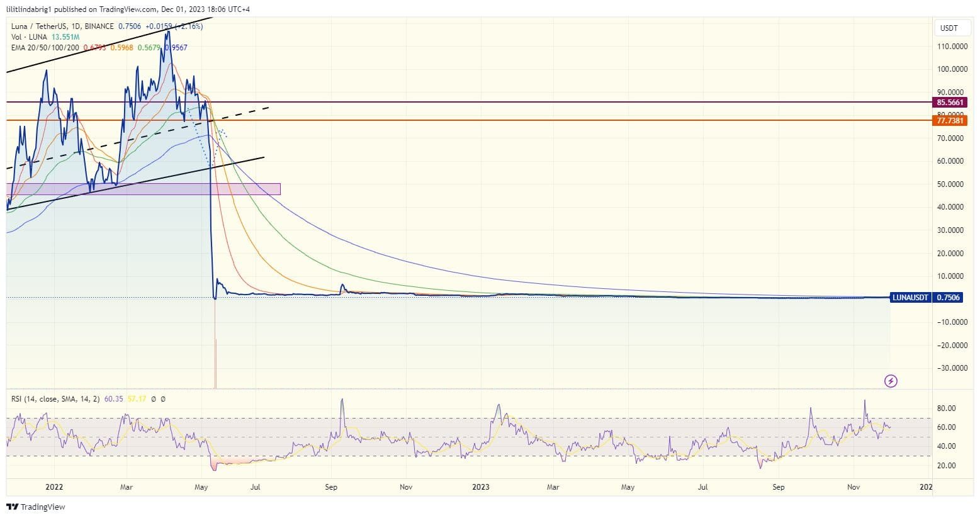Click the 100.0000 level on price scale
Image resolution: width=980 pixels, height=518 pixels.
(x=952, y=69)
